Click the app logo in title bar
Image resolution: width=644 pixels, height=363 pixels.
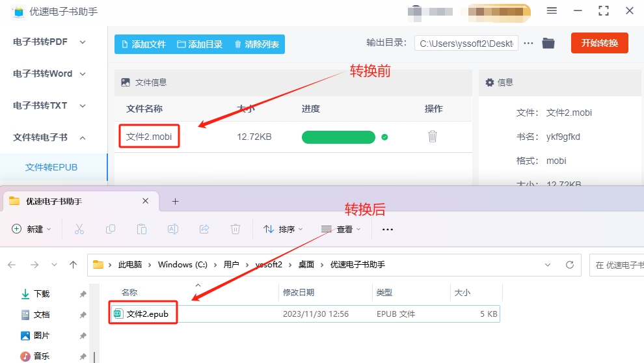point(18,12)
